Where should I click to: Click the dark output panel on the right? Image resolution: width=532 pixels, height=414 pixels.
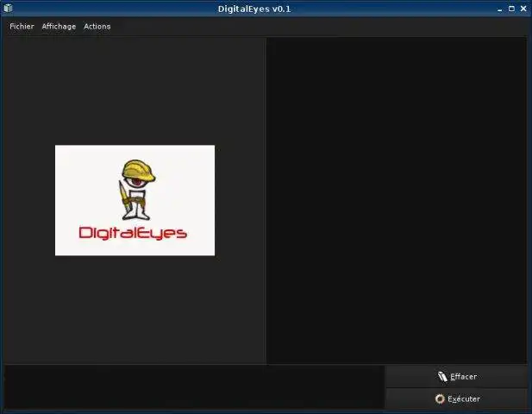[397, 200]
